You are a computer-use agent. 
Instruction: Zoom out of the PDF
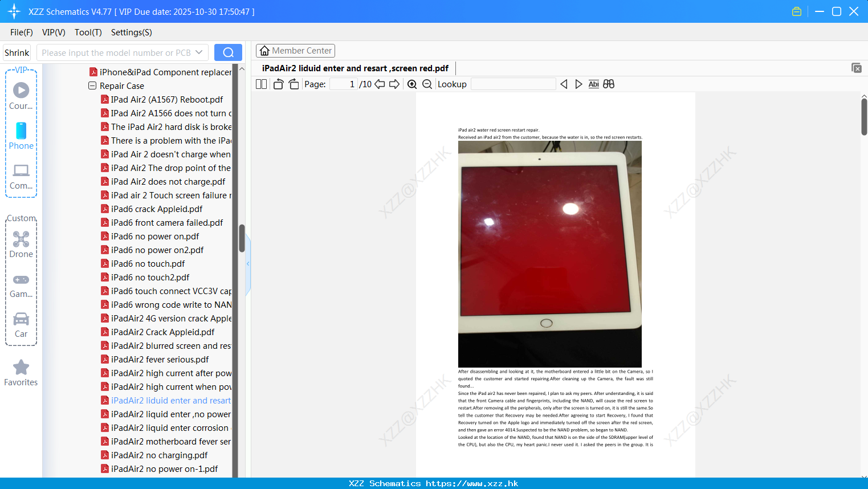coord(427,84)
